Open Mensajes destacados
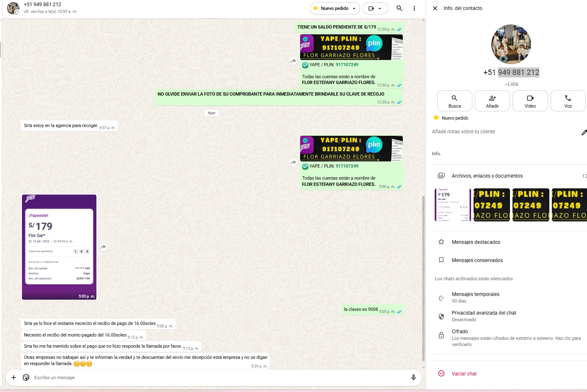Image resolution: width=587 pixels, height=392 pixels. 476,242
